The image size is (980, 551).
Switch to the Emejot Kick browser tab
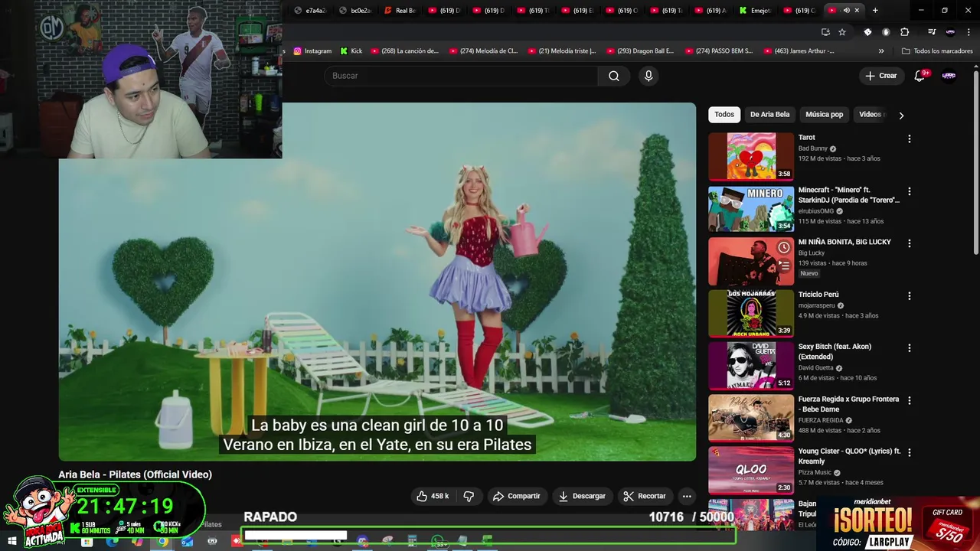[756, 11]
